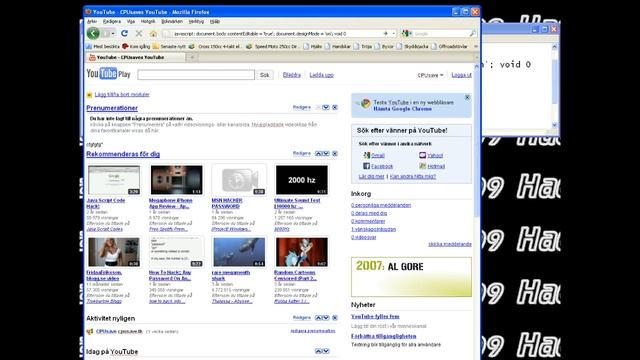
Task: Click the add-module icon beside Lägg till/ta bort moduler
Action: [89, 95]
